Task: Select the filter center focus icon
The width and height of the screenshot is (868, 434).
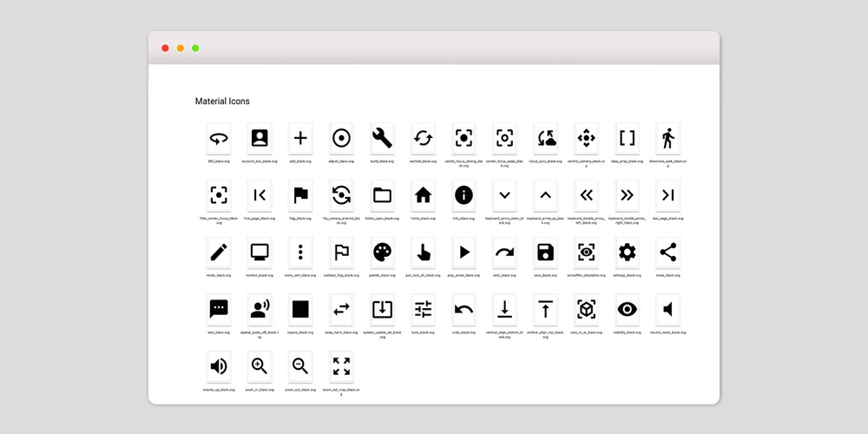Action: pyautogui.click(x=219, y=195)
